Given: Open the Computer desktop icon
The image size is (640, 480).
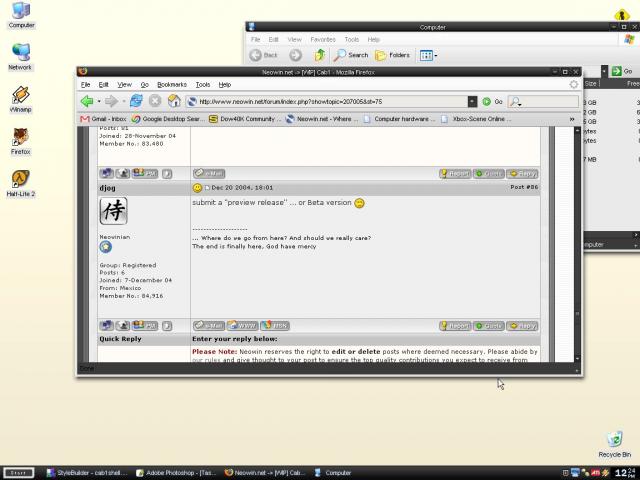Looking at the screenshot, I should coord(21,15).
